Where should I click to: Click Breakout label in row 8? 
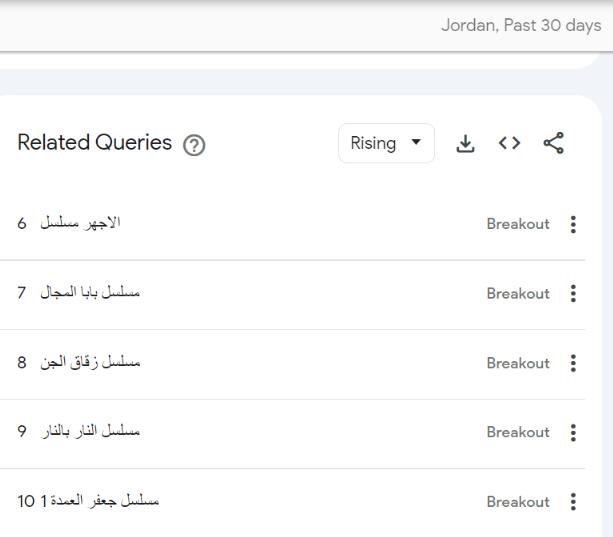click(517, 363)
